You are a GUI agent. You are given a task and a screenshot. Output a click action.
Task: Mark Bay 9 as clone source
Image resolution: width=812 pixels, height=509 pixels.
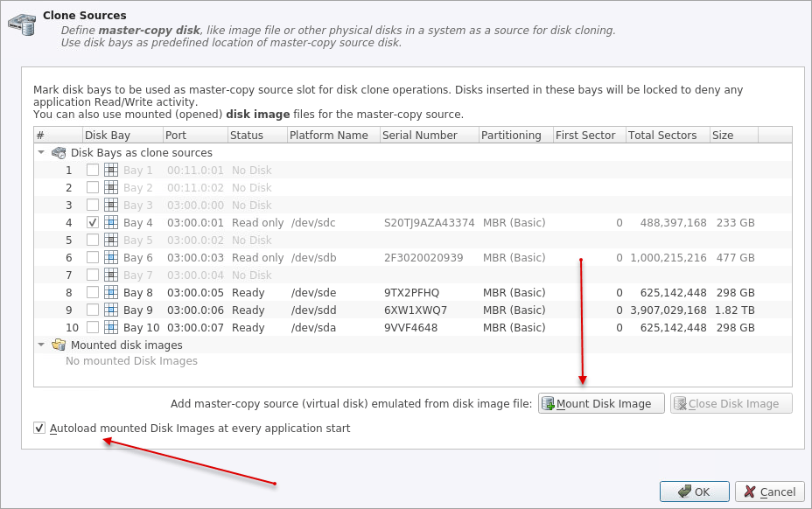coord(93,310)
